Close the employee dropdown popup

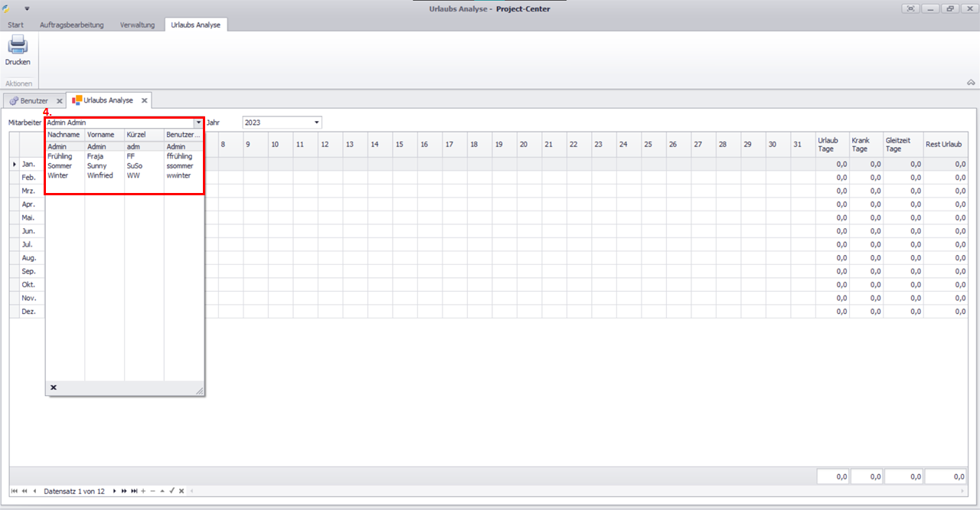(54, 388)
